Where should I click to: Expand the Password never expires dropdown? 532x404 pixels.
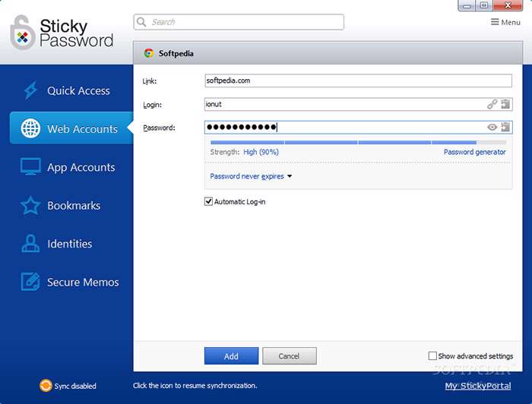click(251, 176)
